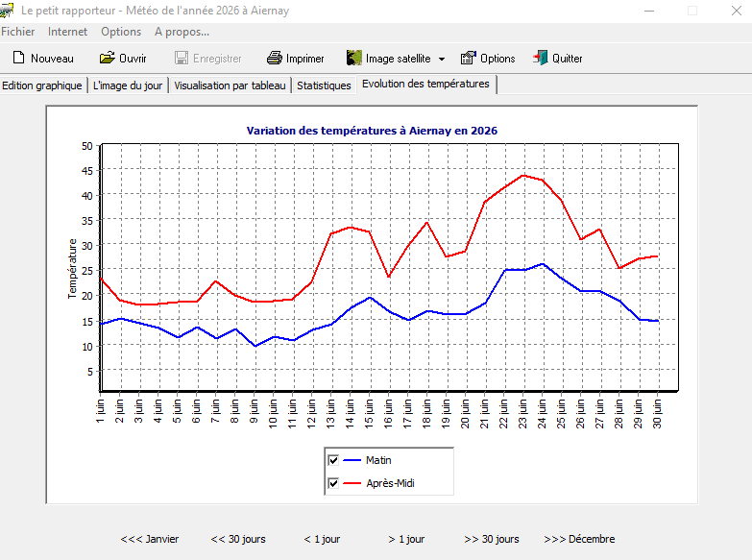
Task: Expand the Image satellite dropdown arrow
Action: click(x=442, y=59)
